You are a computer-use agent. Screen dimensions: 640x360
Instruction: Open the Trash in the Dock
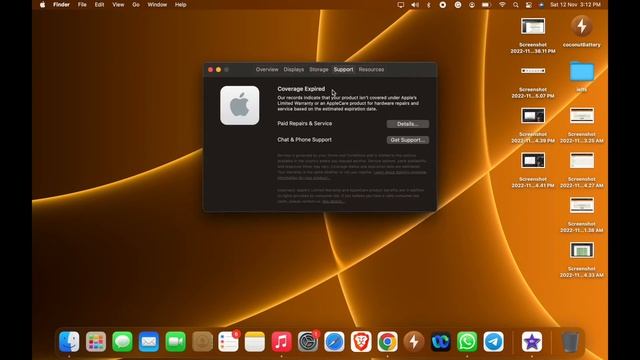tap(570, 342)
